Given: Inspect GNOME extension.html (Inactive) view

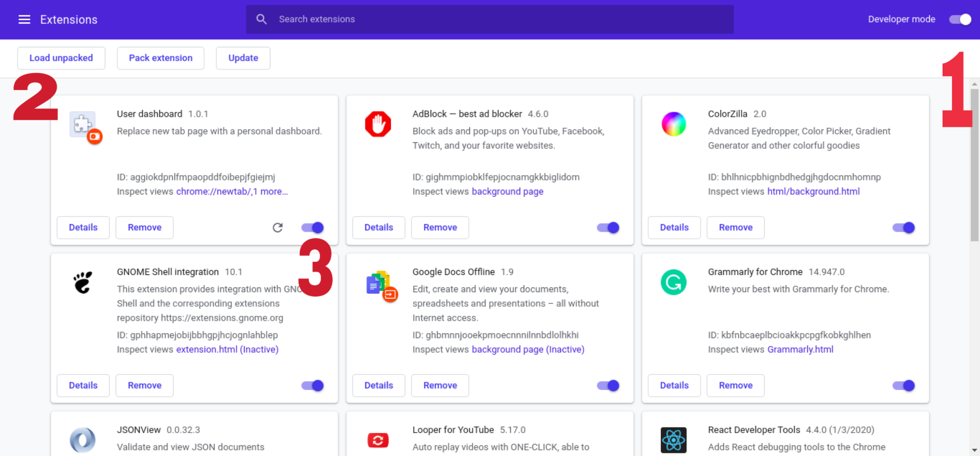Looking at the screenshot, I should point(227,349).
